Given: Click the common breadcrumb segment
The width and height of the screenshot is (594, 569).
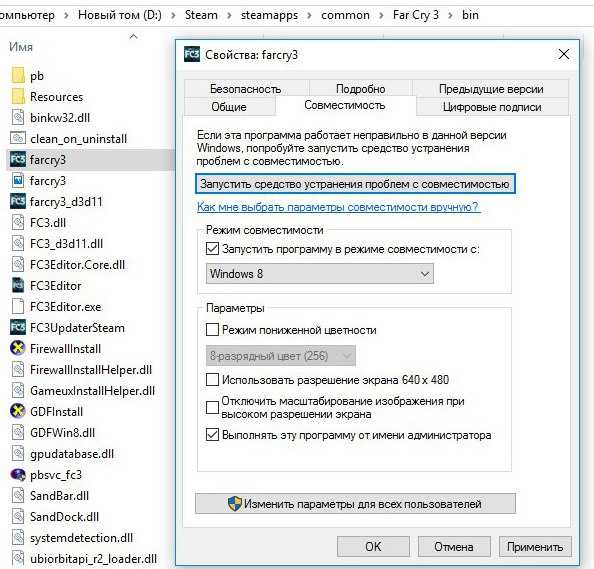Looking at the screenshot, I should click(x=345, y=15).
